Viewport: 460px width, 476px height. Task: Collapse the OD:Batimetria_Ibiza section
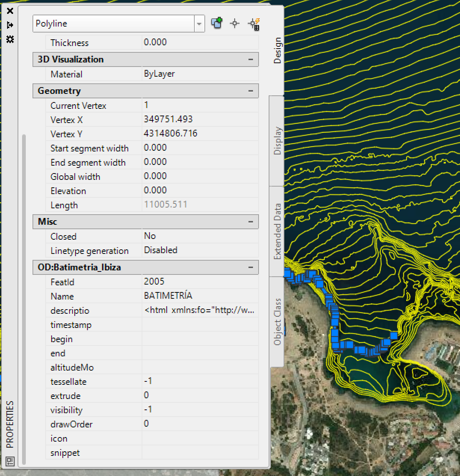click(250, 267)
